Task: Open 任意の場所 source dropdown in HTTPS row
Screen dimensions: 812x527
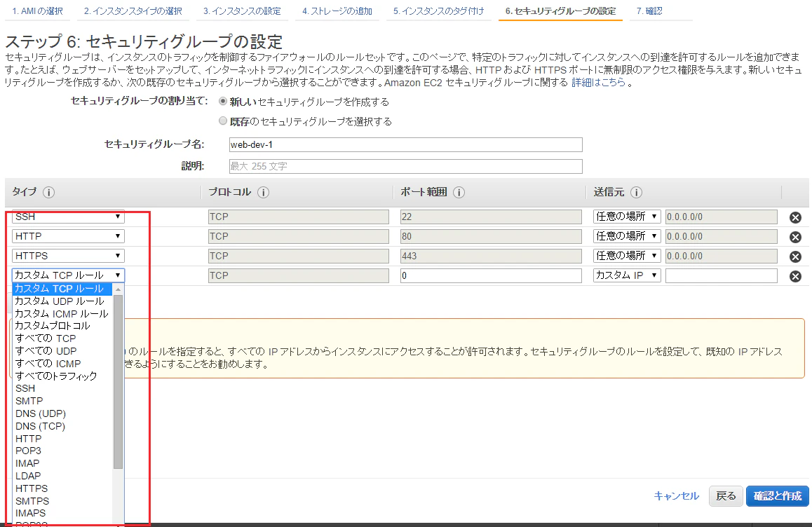Action: point(627,256)
